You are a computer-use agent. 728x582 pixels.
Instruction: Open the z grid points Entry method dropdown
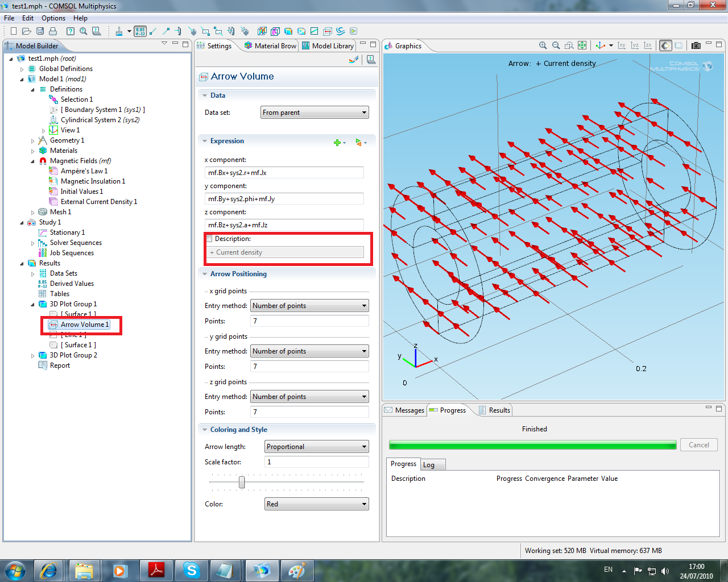(x=309, y=397)
